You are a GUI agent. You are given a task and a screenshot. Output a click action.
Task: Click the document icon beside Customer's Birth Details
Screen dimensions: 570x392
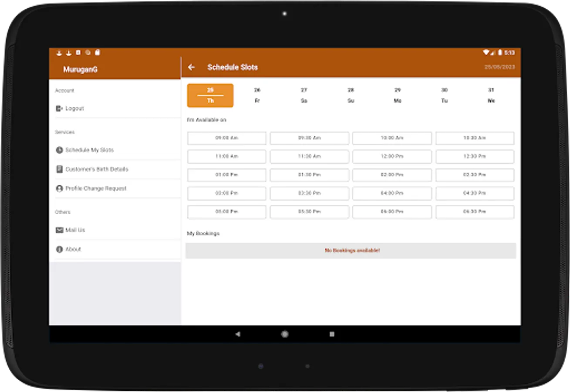point(60,169)
